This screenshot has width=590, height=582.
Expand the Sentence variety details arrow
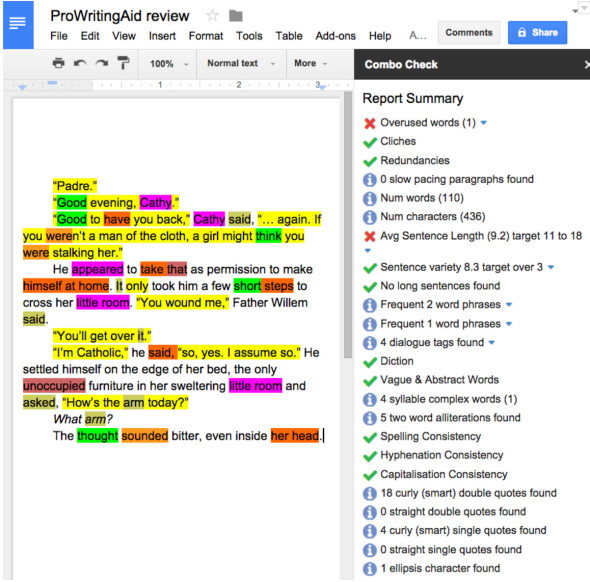coord(551,267)
